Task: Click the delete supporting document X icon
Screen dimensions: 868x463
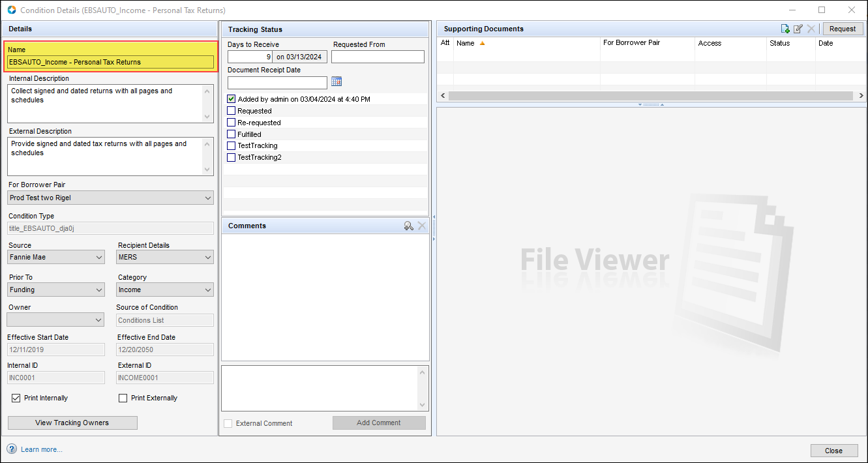Action: [811, 29]
